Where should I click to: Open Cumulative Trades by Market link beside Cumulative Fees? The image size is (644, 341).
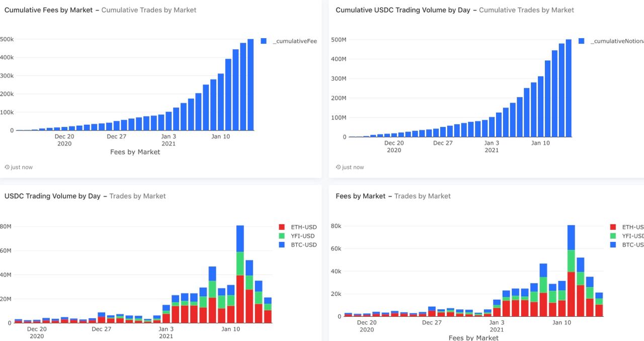(x=149, y=10)
